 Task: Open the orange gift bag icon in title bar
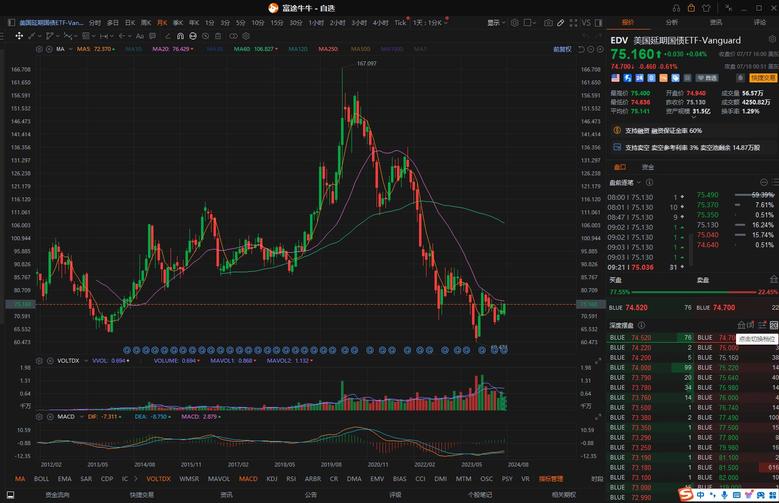coord(691,8)
